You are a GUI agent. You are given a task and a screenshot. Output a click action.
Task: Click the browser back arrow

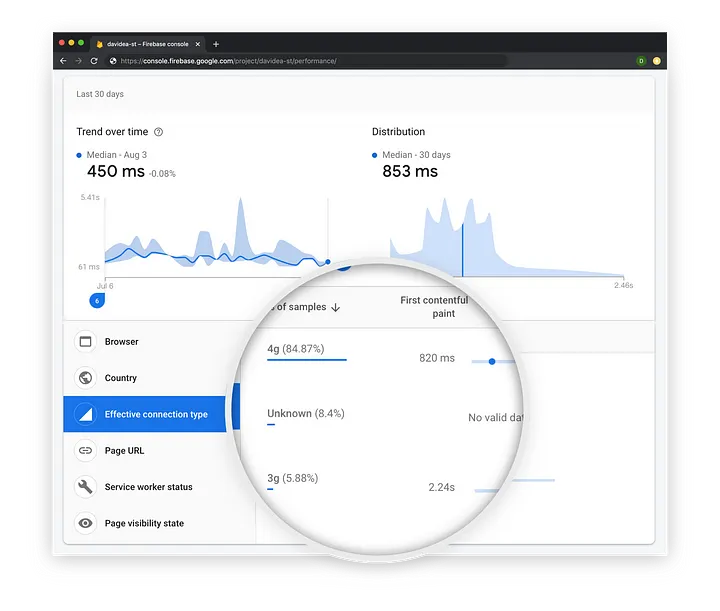point(63,61)
